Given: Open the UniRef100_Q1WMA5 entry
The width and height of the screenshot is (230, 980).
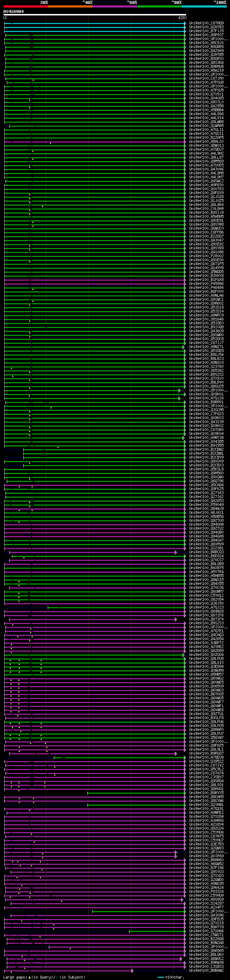Looking at the screenshot, I should click(x=206, y=126).
